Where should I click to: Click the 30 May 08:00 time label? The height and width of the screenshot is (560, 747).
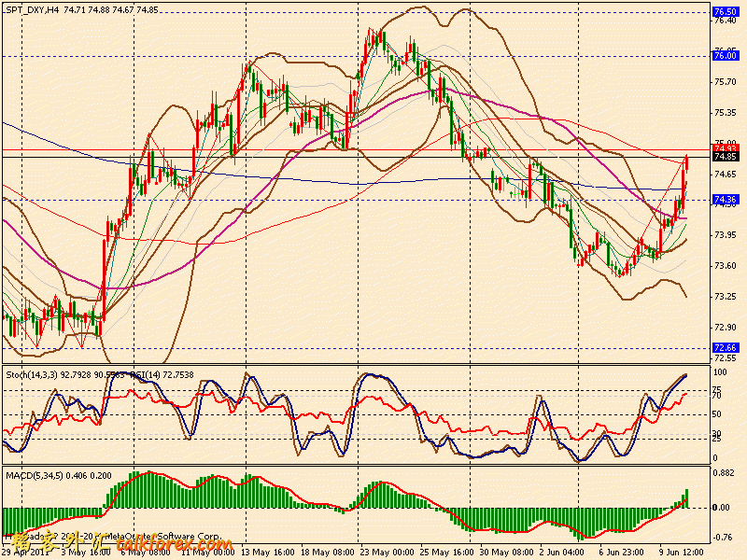pyautogui.click(x=506, y=553)
